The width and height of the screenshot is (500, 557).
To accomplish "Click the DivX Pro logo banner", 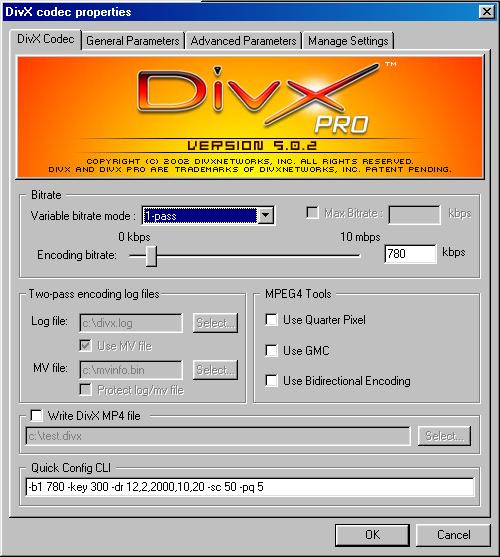I will tap(250, 117).
